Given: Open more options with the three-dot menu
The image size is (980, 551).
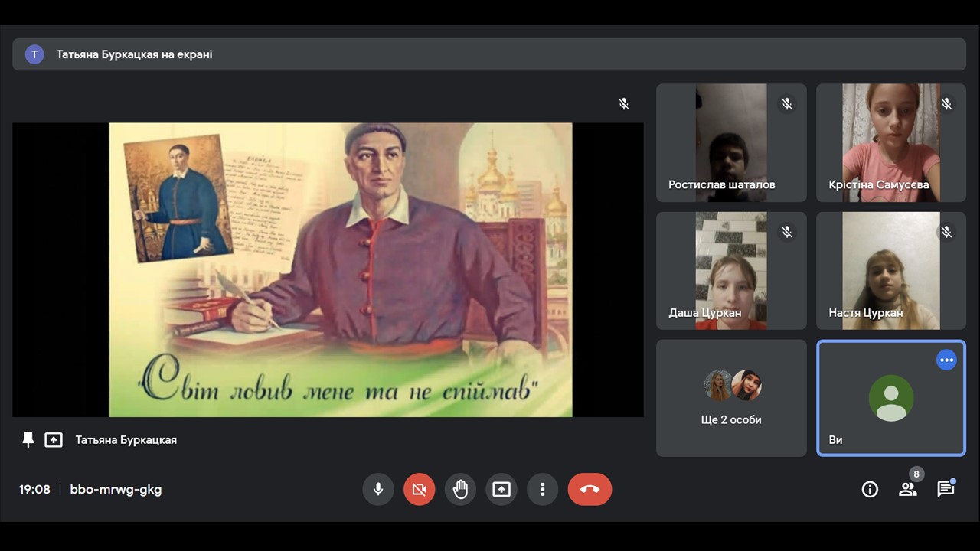Looking at the screenshot, I should [x=543, y=489].
